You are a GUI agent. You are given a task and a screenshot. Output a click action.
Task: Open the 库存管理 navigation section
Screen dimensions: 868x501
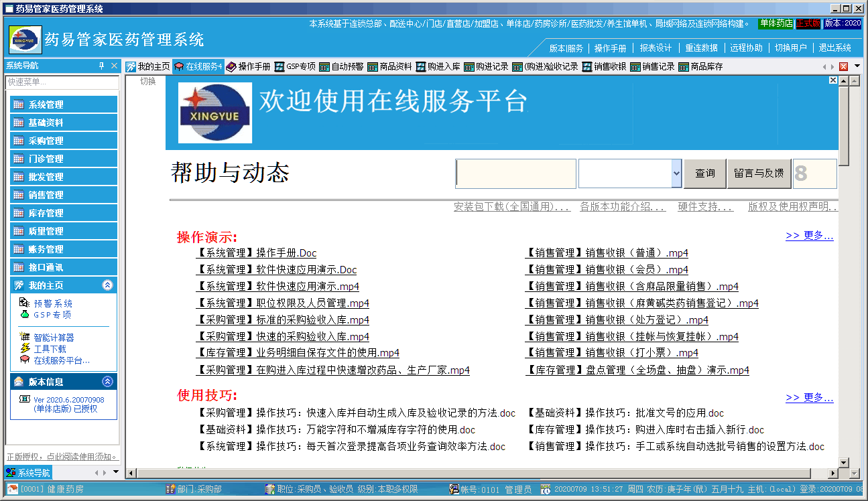point(64,213)
